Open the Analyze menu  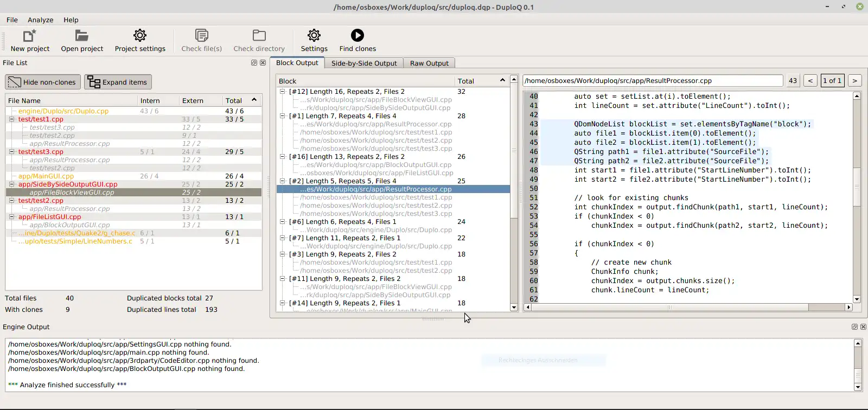click(41, 20)
